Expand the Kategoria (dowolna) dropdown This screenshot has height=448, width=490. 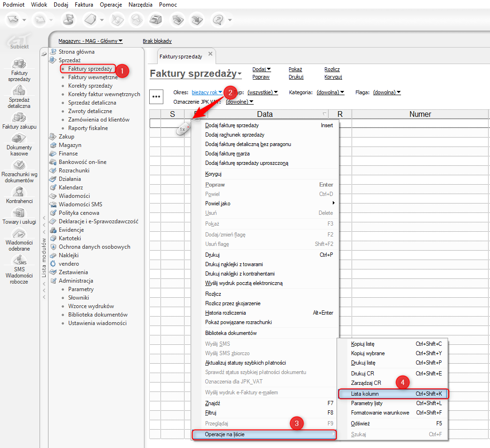pos(330,92)
